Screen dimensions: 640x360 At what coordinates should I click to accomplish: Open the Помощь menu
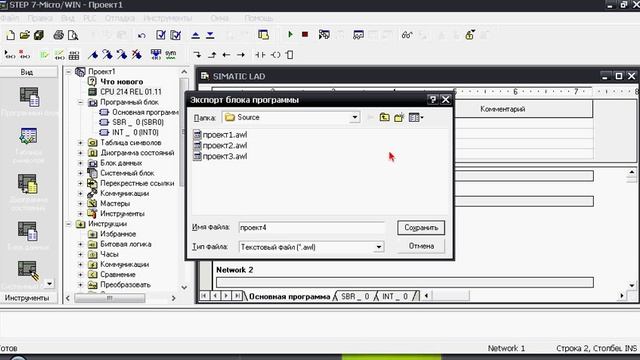[259, 18]
